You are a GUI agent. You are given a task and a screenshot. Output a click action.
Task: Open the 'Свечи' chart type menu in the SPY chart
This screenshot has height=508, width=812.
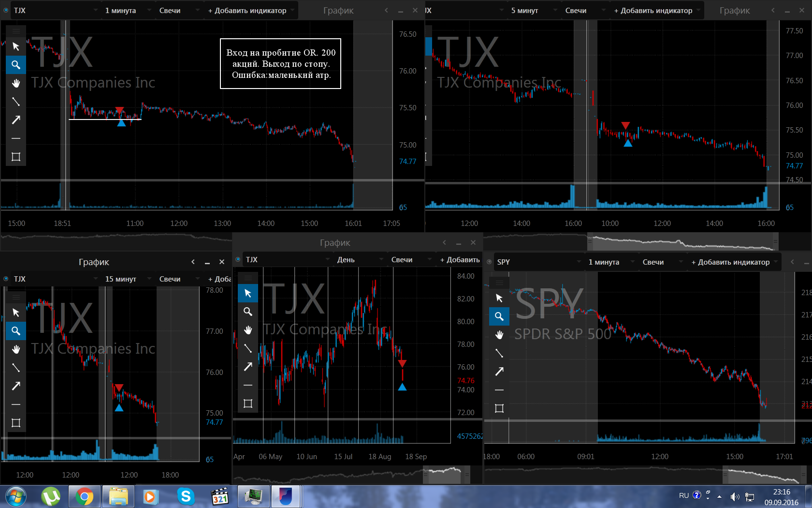point(662,262)
